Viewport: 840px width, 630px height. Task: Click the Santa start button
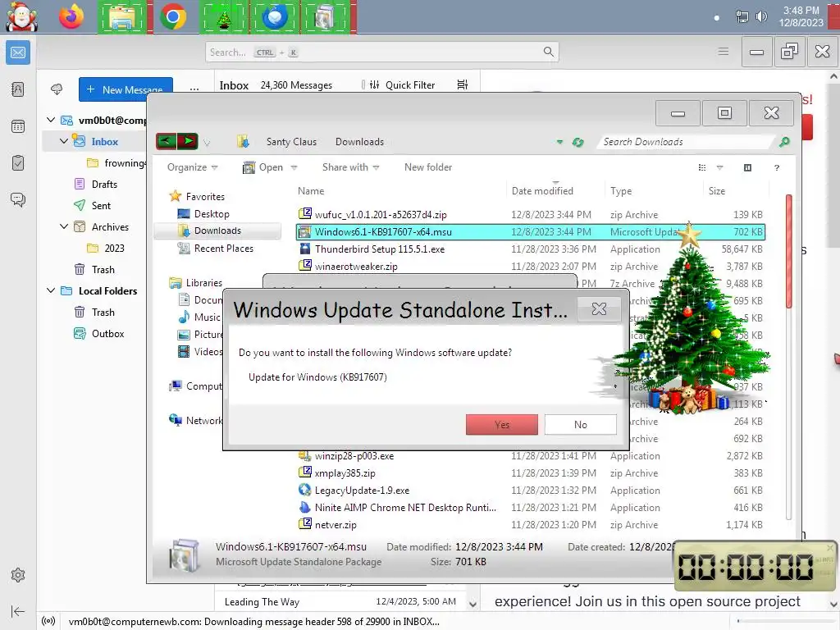[21, 16]
